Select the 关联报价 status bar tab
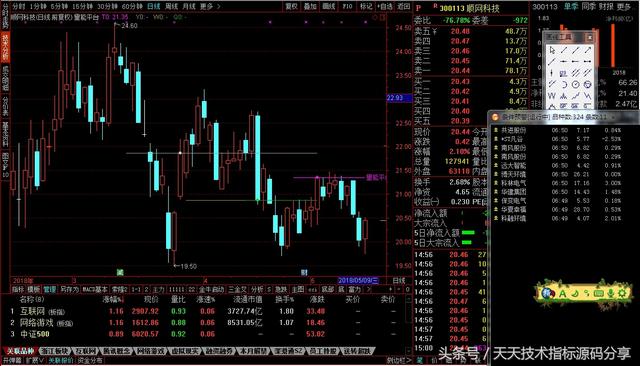This screenshot has height=366, width=640. 61,361
